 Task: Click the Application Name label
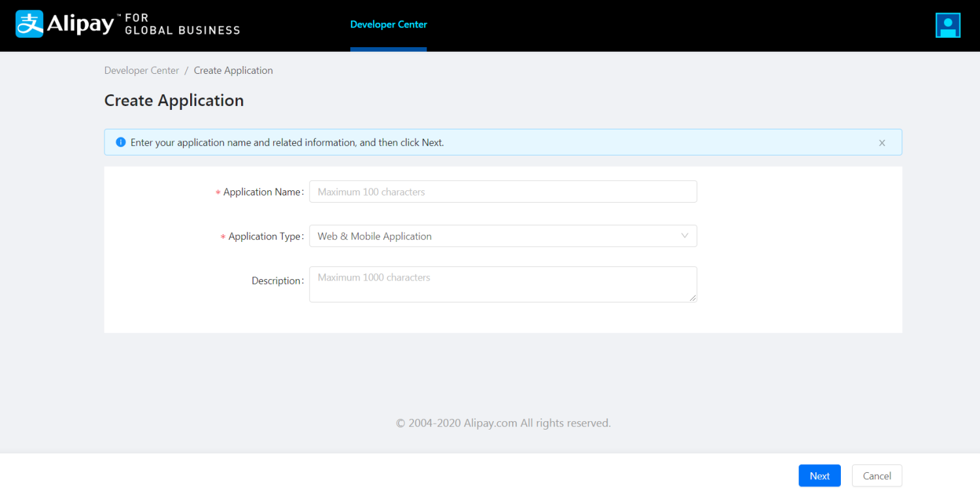(262, 192)
